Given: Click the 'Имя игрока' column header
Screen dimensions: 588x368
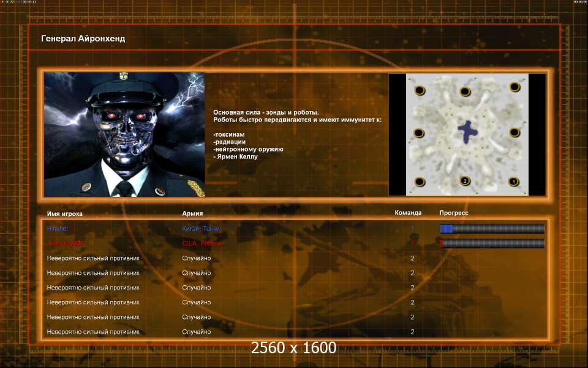Looking at the screenshot, I should pyautogui.click(x=64, y=213).
